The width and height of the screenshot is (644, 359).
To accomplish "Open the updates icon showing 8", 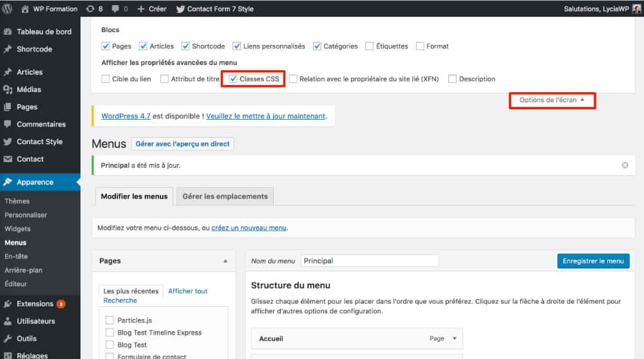I will (x=90, y=8).
